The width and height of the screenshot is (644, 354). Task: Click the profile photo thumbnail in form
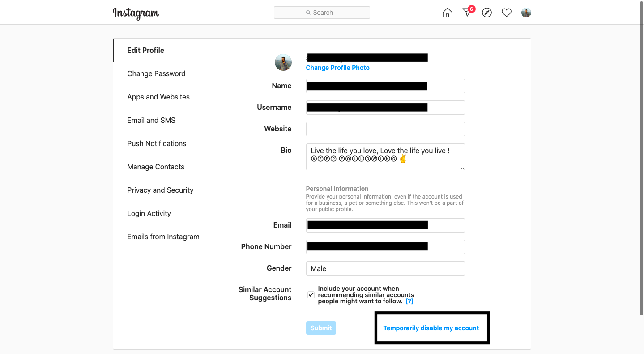[x=283, y=62]
